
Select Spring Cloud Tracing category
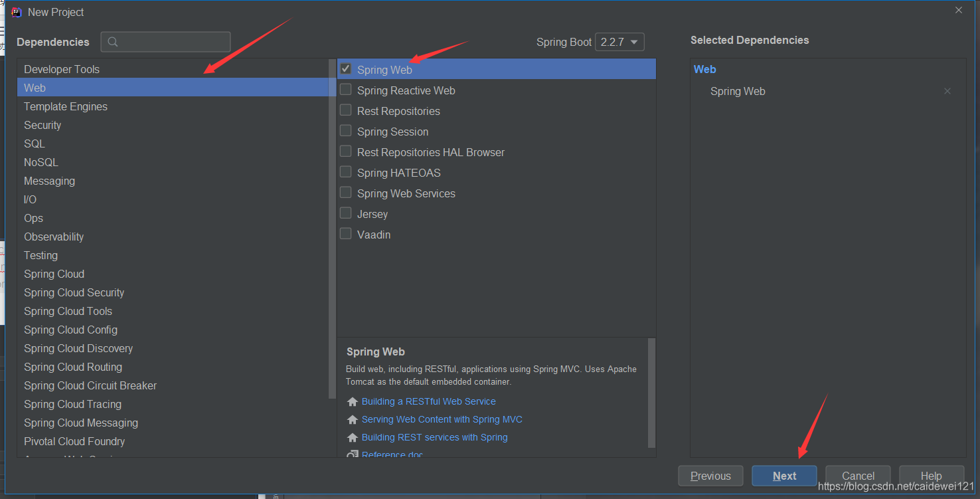click(173, 404)
